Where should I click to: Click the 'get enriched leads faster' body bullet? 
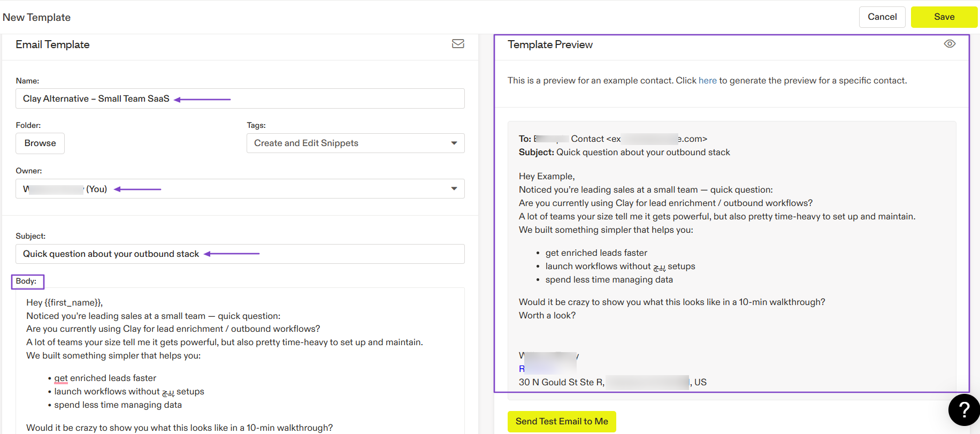coord(105,378)
